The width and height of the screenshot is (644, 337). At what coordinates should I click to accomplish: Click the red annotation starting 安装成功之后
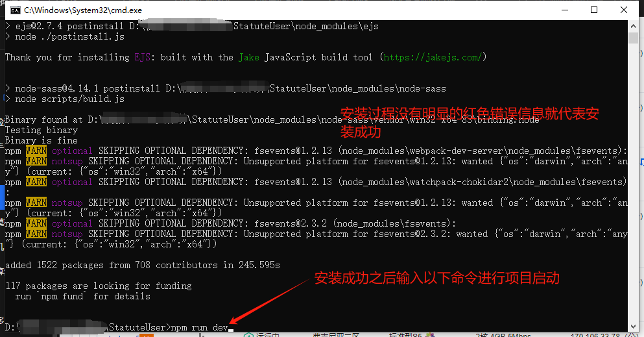coord(436,279)
